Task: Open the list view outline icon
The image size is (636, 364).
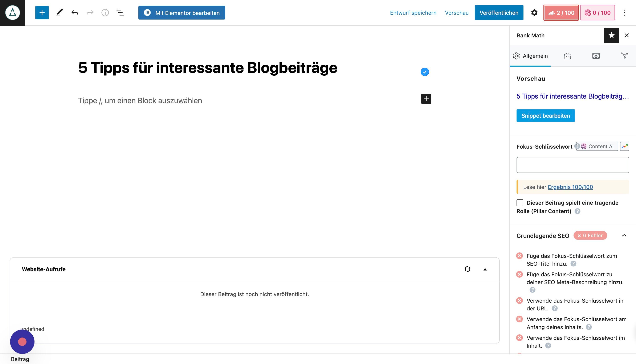Action: 120,12
